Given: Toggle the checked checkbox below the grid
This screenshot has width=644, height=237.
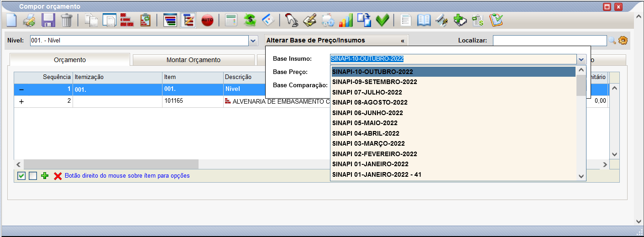Looking at the screenshot, I should (x=21, y=175).
